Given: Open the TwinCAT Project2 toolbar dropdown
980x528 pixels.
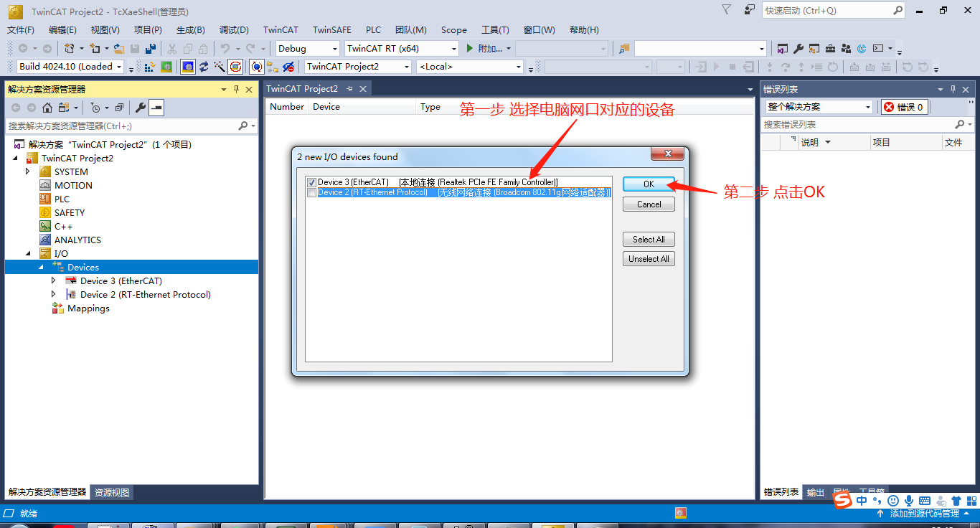Looking at the screenshot, I should click(x=358, y=67).
